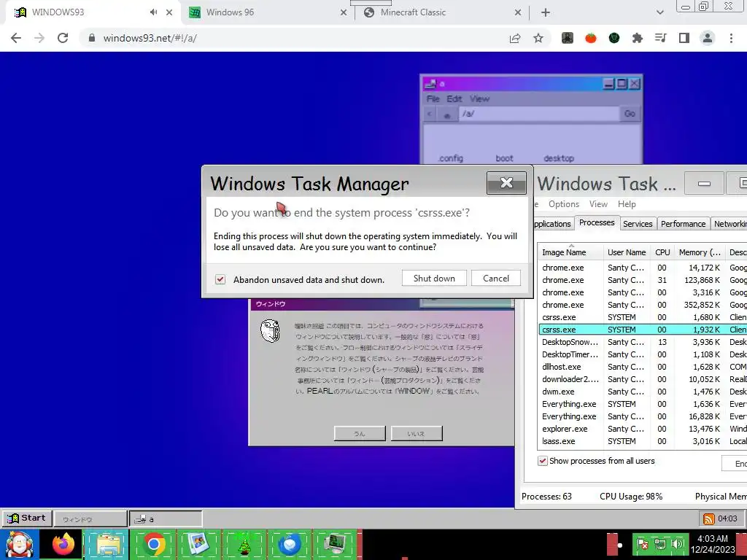Select the explorer.exe process row
Viewport: 747px width, 560px height.
[x=642, y=429]
